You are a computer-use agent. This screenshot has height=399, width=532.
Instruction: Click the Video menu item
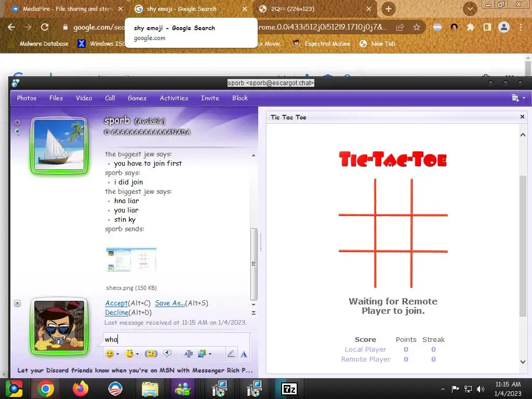(84, 98)
